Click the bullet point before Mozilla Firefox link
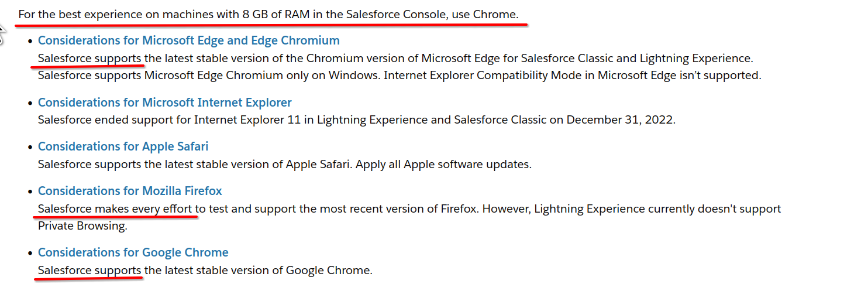The image size is (868, 294). click(31, 192)
